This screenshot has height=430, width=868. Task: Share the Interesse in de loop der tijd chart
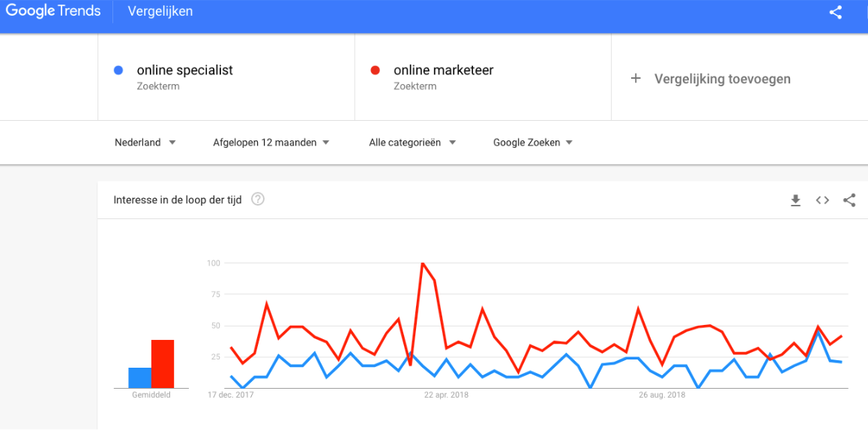(849, 200)
